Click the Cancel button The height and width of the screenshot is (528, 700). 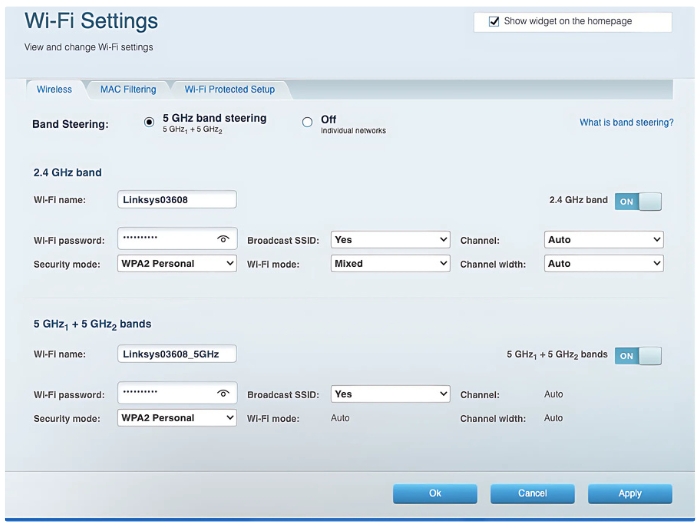[x=533, y=494]
